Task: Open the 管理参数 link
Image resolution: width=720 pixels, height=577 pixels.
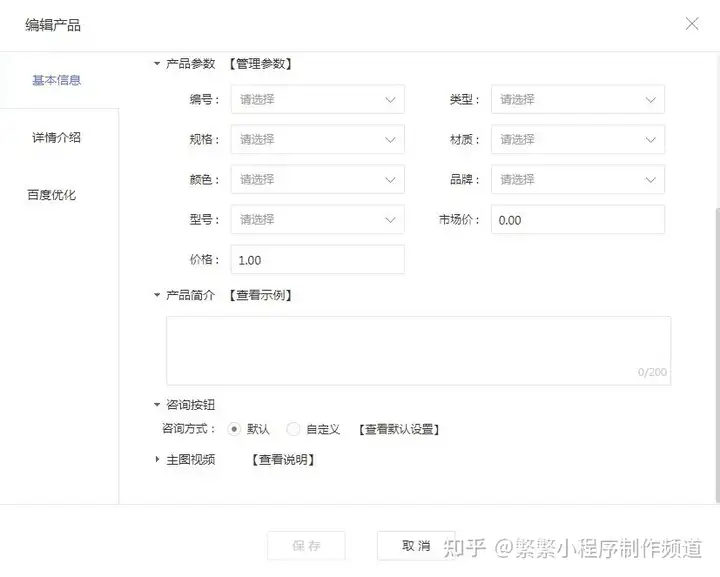Action: [260, 63]
